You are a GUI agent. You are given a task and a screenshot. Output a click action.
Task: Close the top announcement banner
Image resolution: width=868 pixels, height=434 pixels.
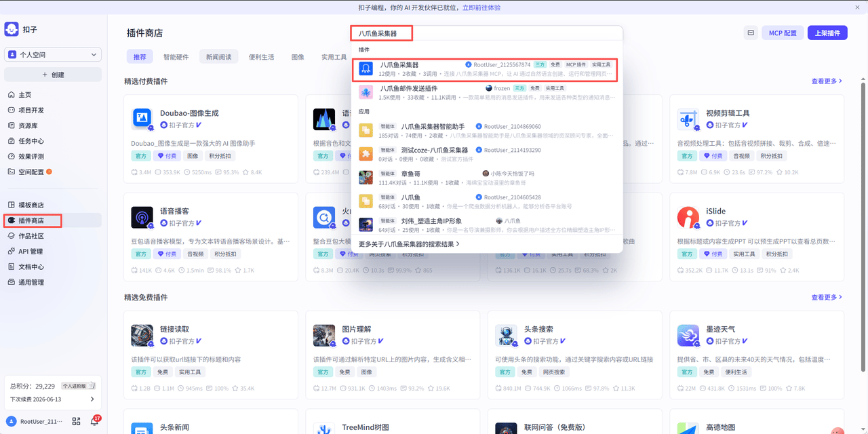(x=856, y=7)
